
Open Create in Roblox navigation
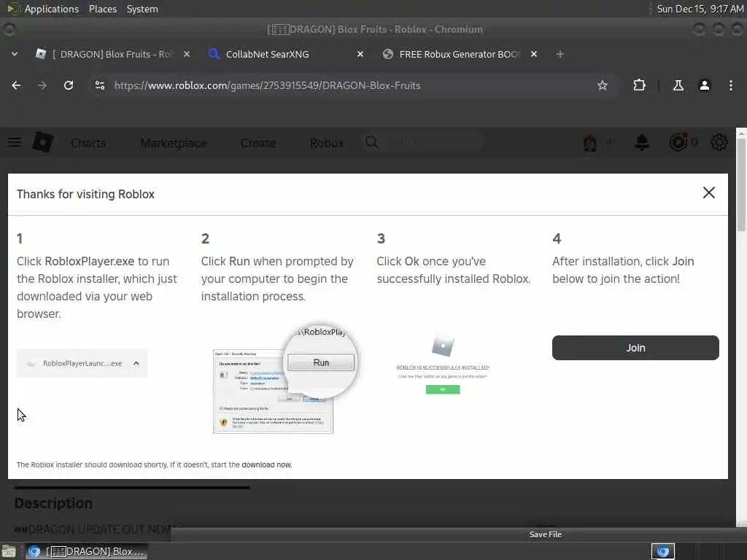pyautogui.click(x=258, y=143)
